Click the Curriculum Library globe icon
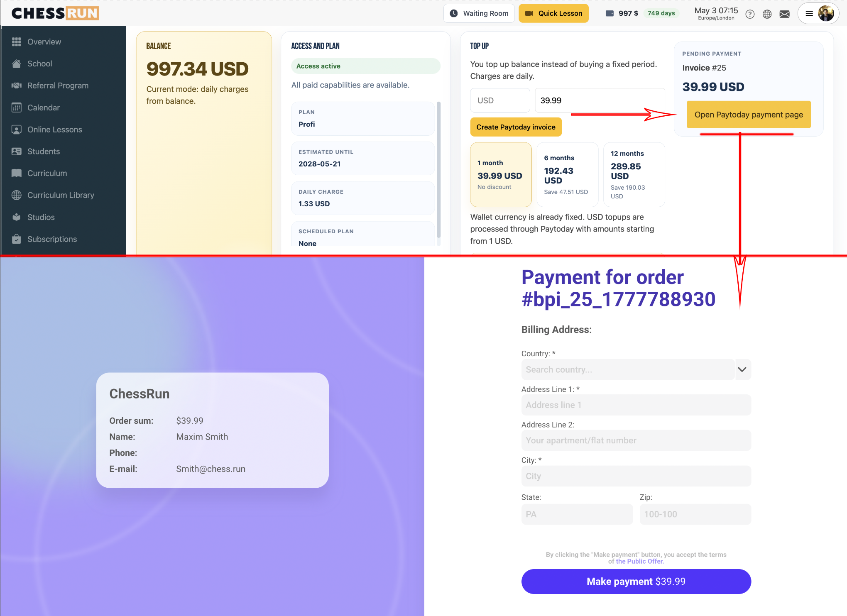The height and width of the screenshot is (616, 847). coord(17,195)
